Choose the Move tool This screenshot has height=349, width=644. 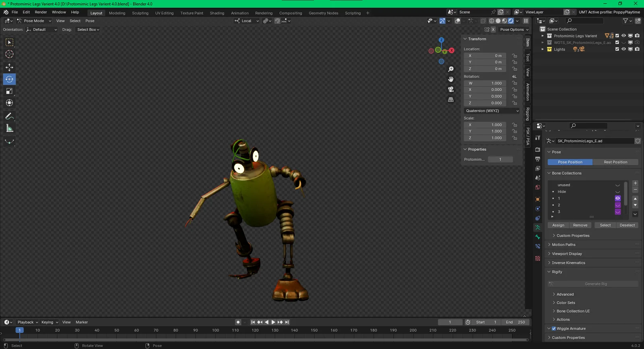click(x=9, y=67)
